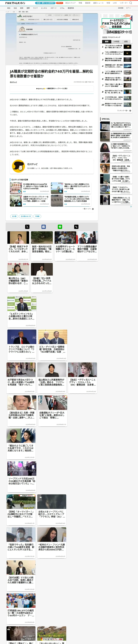Select エンタメ category in navigation bar
The height and width of the screenshot is (644, 138).
pos(44,8)
